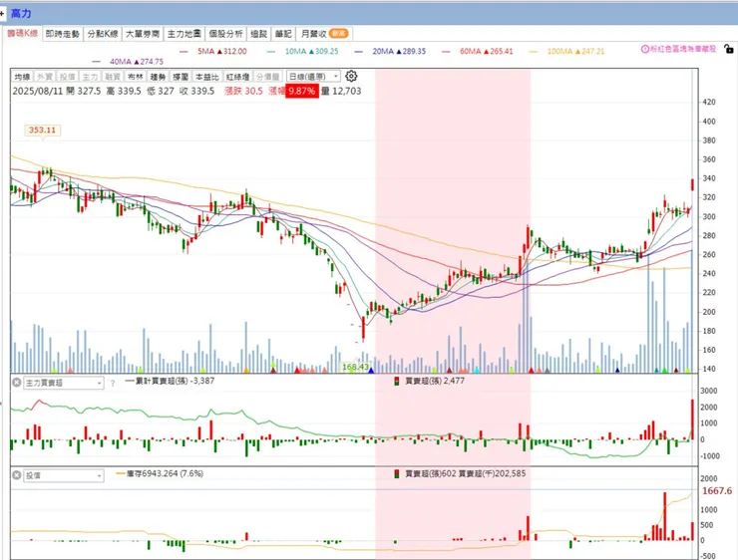The height and width of the screenshot is (560, 738).
Task: Click the 量 12,703 volume readout
Action: pyautogui.click(x=341, y=91)
